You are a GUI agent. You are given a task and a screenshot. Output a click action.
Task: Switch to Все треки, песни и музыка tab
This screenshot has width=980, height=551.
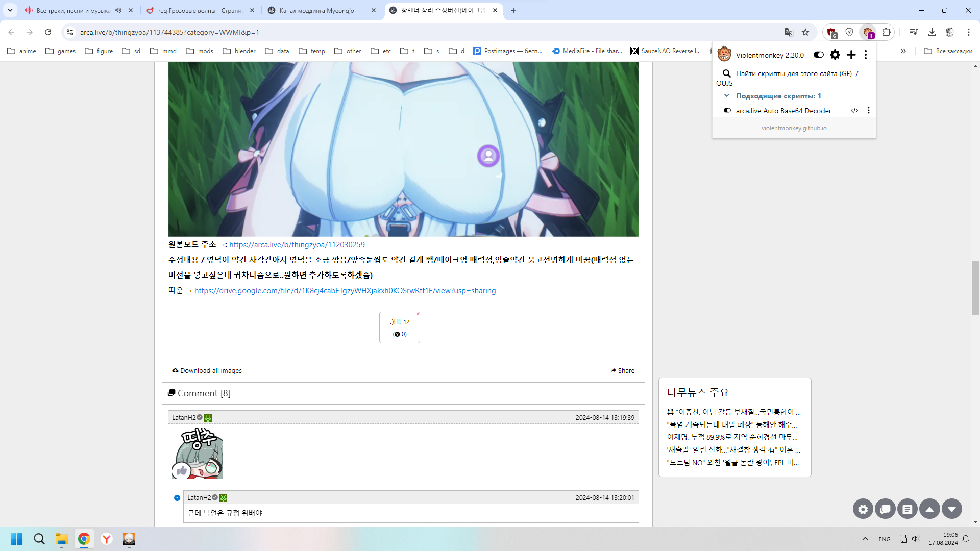click(x=73, y=10)
